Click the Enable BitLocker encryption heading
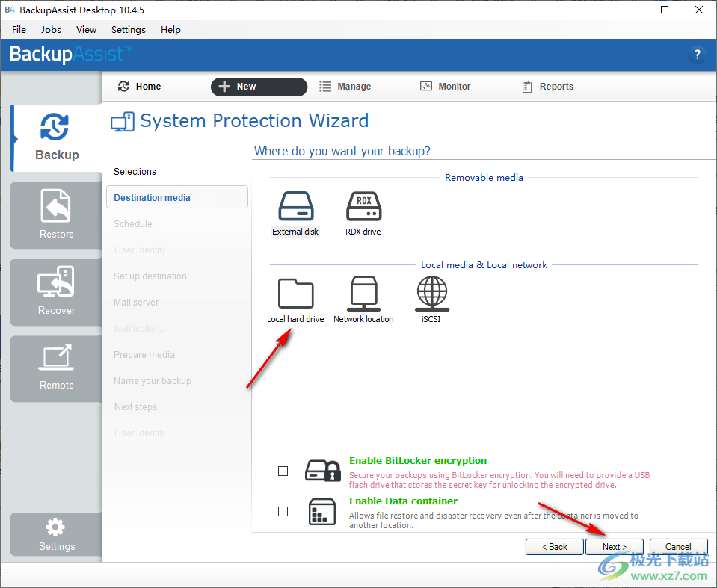The width and height of the screenshot is (717, 588). click(418, 460)
